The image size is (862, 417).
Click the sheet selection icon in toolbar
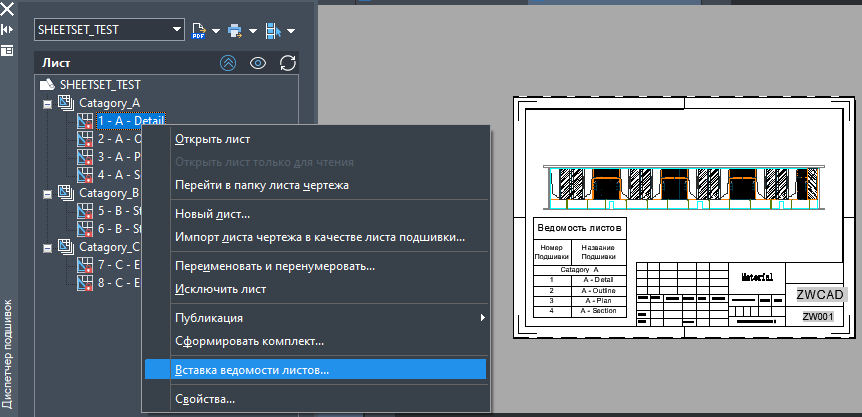(274, 30)
